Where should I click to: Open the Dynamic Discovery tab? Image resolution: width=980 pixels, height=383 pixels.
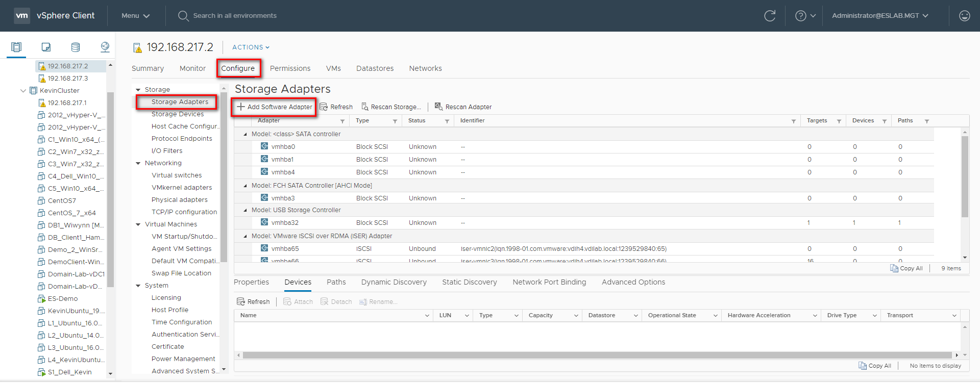[394, 282]
